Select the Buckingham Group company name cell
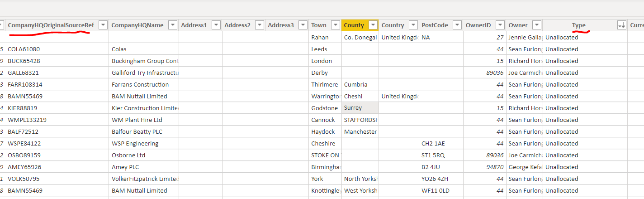The width and height of the screenshot is (644, 199). pyautogui.click(x=144, y=61)
